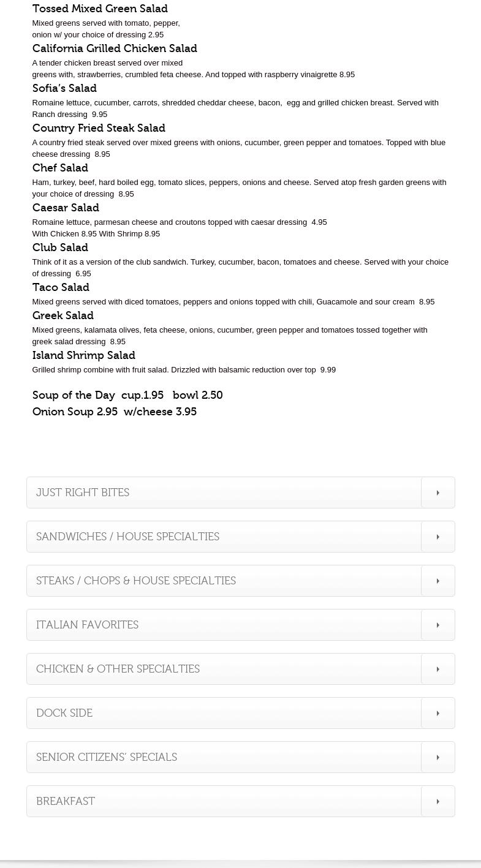
Task: Expand BREAKFAST with its arrow icon
Action: pos(437,801)
